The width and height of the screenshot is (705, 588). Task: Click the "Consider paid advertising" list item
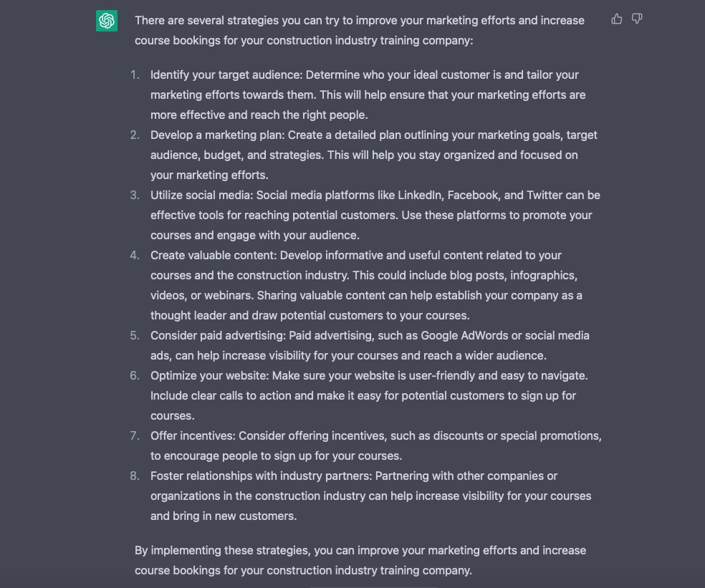pyautogui.click(x=369, y=345)
